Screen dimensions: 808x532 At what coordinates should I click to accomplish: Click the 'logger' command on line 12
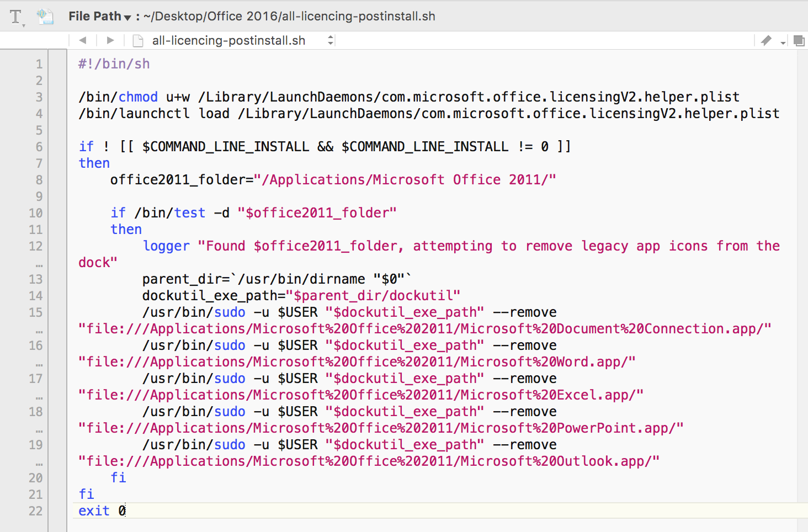click(166, 246)
